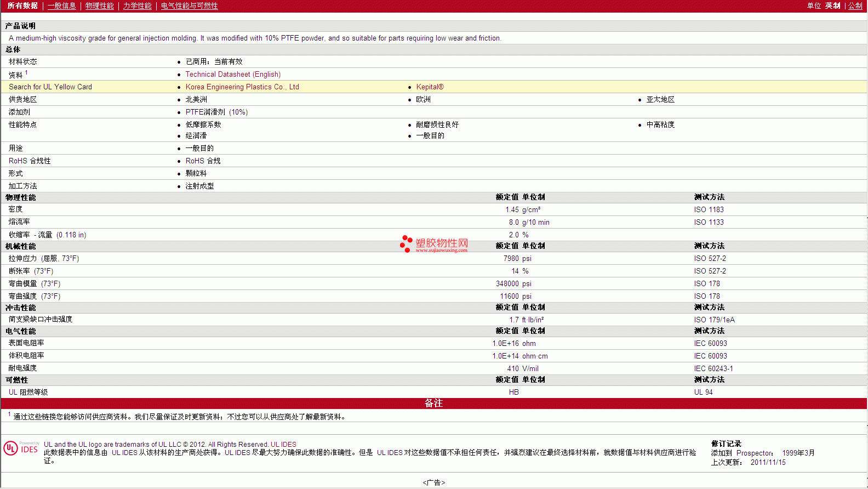The height and width of the screenshot is (489, 868).
Task: Click the 简支梁缺口冲击强度 row label
Action: coord(41,319)
